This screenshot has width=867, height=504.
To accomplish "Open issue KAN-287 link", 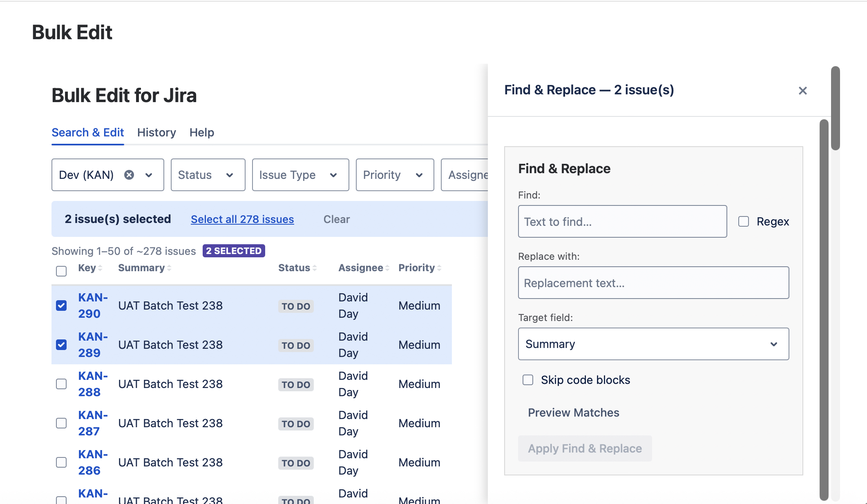I will pyautogui.click(x=93, y=423).
